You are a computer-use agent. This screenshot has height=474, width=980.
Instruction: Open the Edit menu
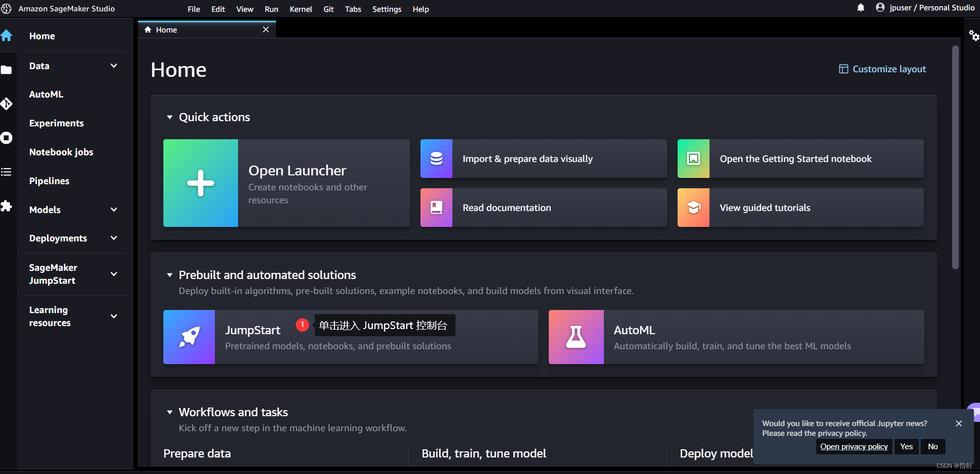coord(218,9)
